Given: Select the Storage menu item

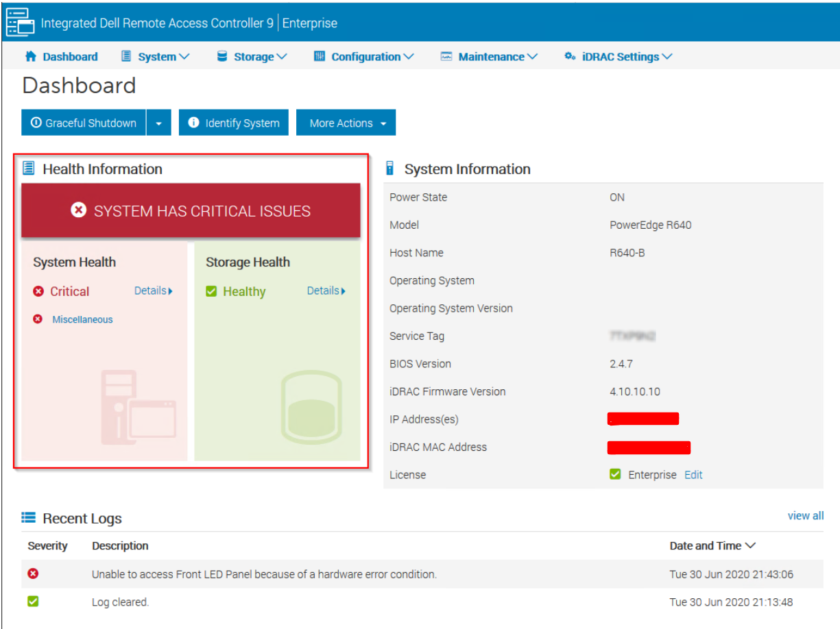Looking at the screenshot, I should [252, 56].
